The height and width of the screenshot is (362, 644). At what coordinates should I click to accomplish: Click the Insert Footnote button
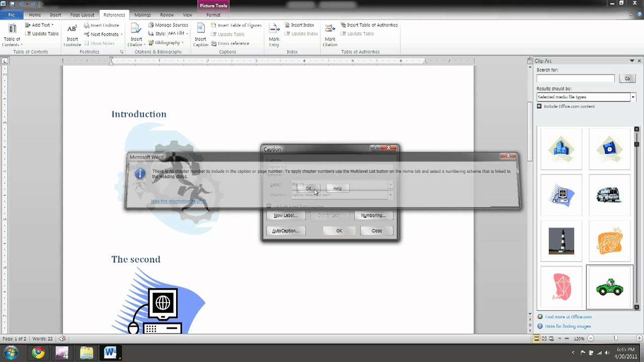pos(72,35)
